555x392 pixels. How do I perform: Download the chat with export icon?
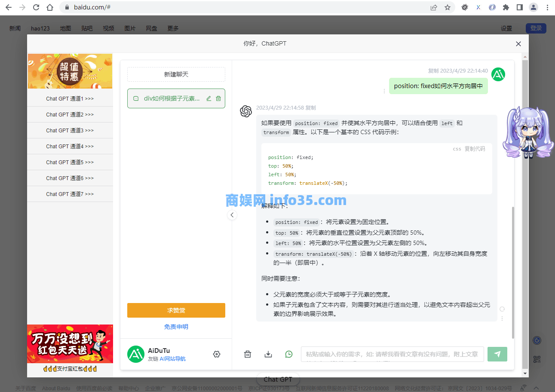(268, 354)
